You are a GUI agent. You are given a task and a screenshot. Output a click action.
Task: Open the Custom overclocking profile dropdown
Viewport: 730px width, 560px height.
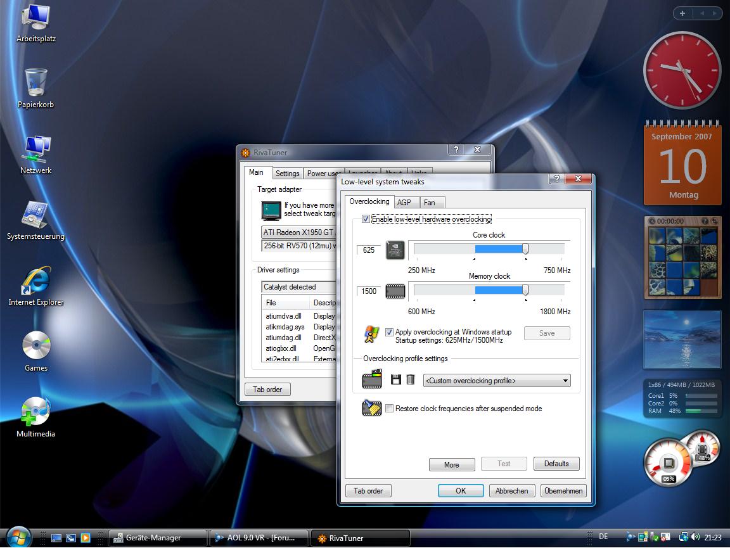coord(497,380)
